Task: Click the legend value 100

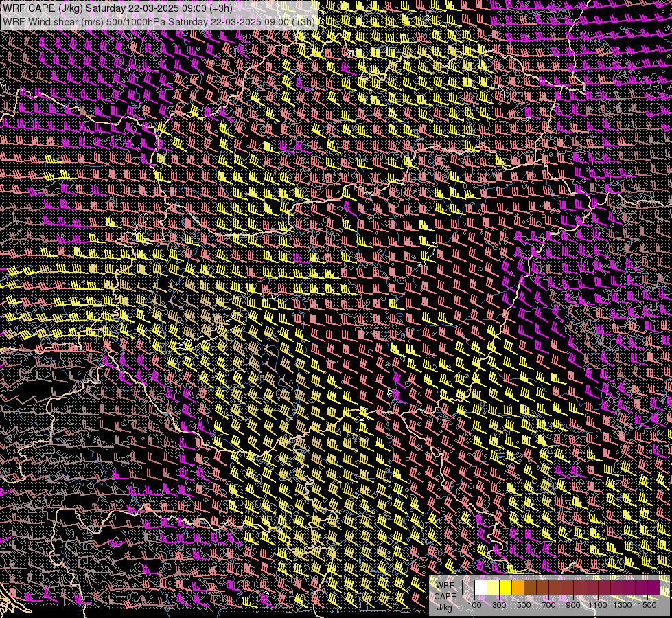Action: pos(474,605)
